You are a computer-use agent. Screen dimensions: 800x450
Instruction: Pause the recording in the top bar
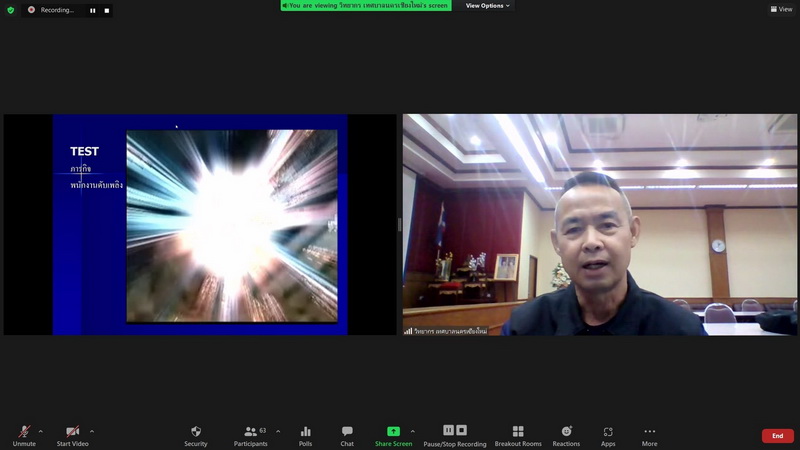coord(93,10)
